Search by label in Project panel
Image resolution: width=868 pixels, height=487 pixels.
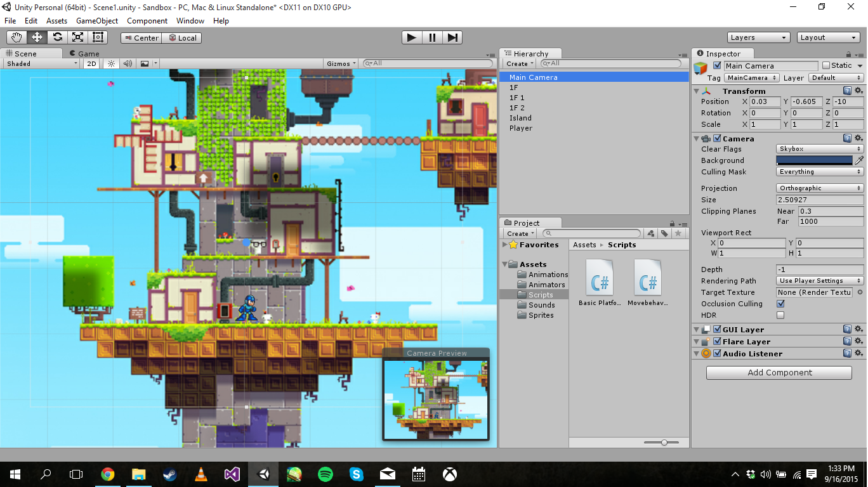(664, 233)
